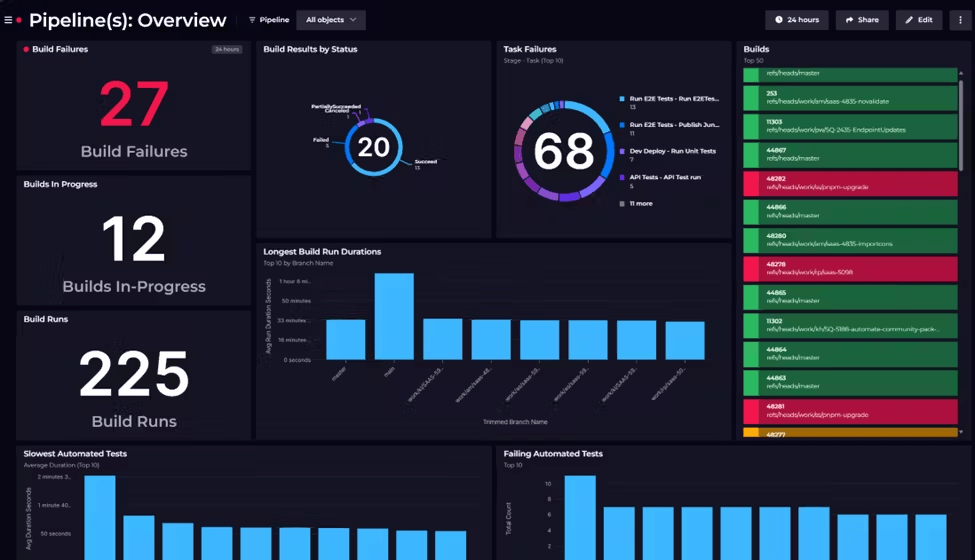Image resolution: width=975 pixels, height=560 pixels.
Task: Click the 24 hours badge on Build Failures
Action: point(227,49)
